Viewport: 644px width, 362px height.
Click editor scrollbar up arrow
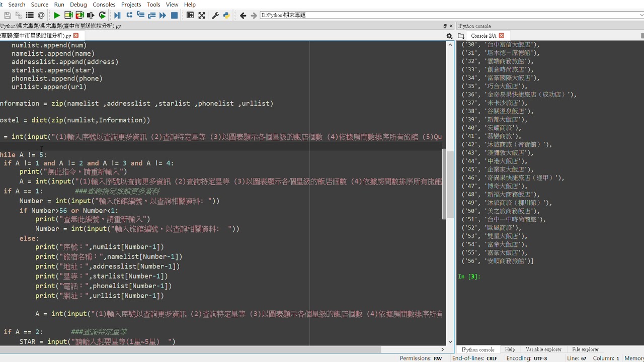tap(450, 45)
